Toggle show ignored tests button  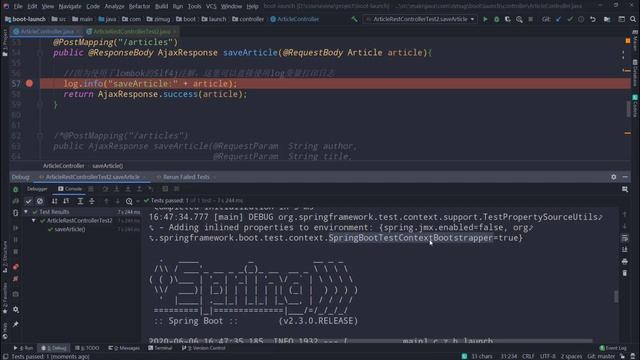pyautogui.click(x=40, y=201)
